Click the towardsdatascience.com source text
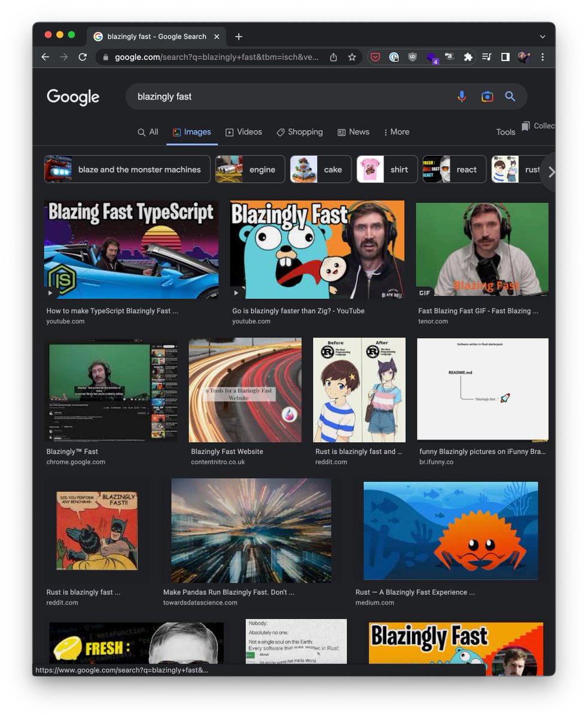The image size is (588, 719). click(200, 602)
